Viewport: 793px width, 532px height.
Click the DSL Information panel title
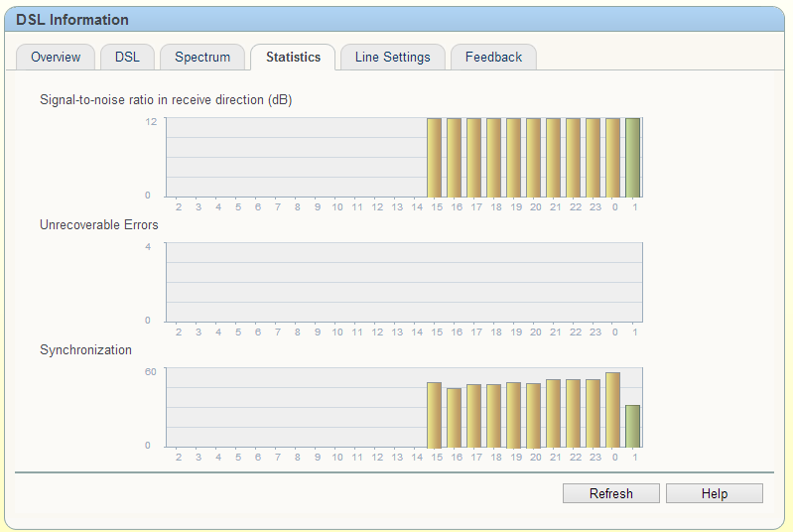pyautogui.click(x=72, y=20)
